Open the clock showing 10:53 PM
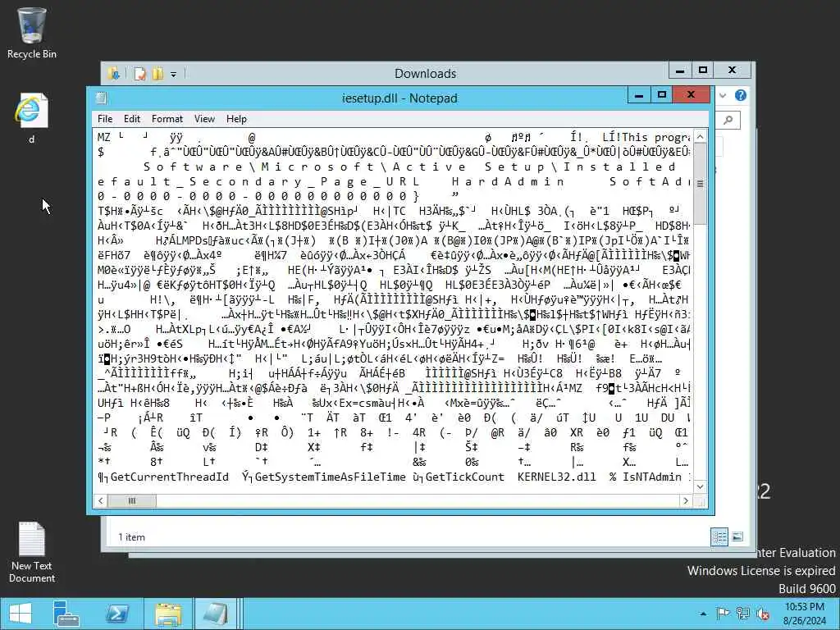 click(805, 614)
